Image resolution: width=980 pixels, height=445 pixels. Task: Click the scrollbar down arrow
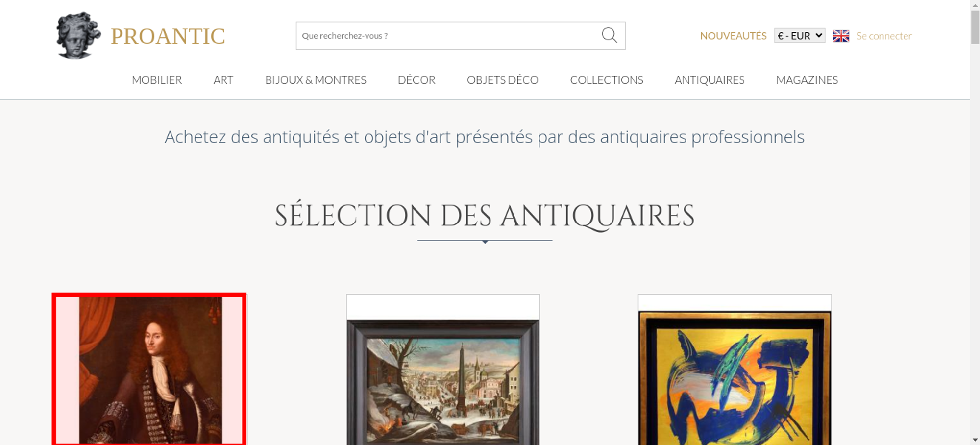975,440
